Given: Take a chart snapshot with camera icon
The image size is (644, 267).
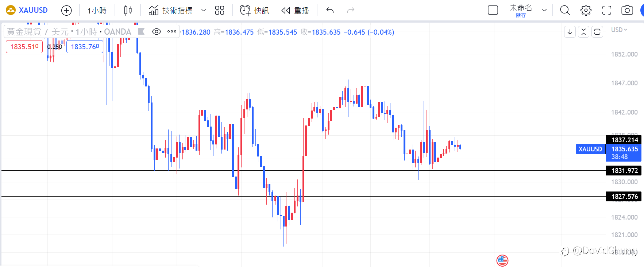Looking at the screenshot, I should pos(627,11).
